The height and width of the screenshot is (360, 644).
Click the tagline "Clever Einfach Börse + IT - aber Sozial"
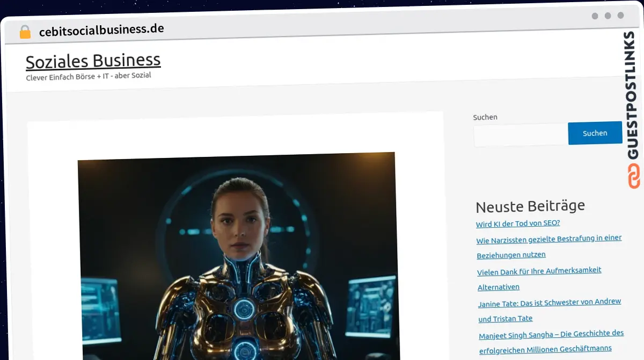(89, 75)
